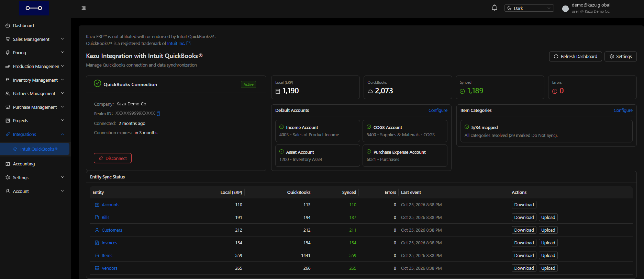Click the user avatar circle
644x279 pixels.
pyautogui.click(x=565, y=9)
